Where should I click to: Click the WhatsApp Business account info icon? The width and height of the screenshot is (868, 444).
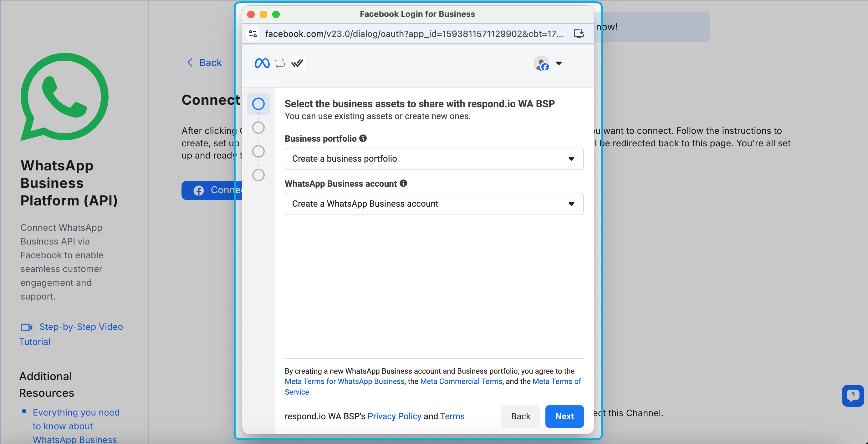click(x=403, y=184)
